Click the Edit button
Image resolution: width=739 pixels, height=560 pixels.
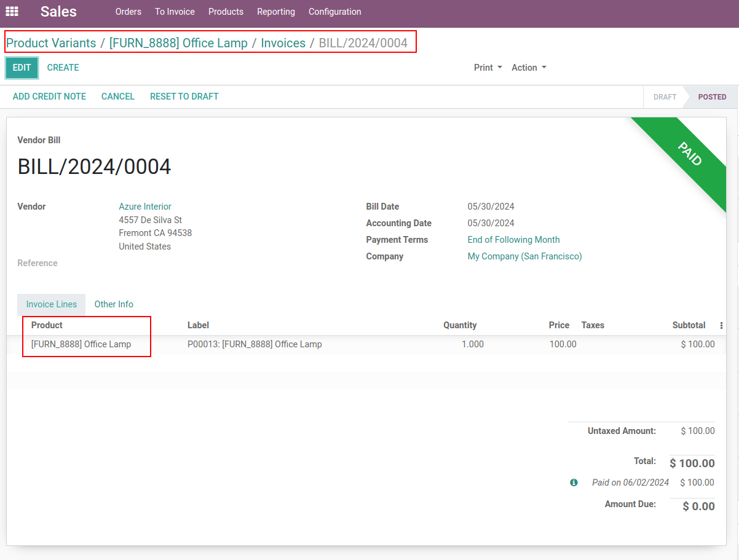click(22, 68)
